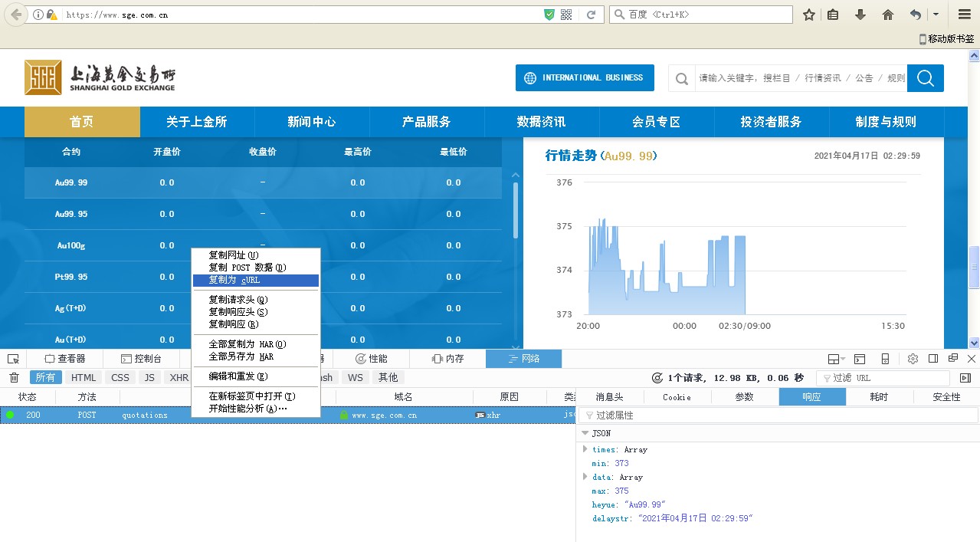Select the element picker tool in DevTools
Image resolution: width=980 pixels, height=542 pixels.
tap(13, 358)
